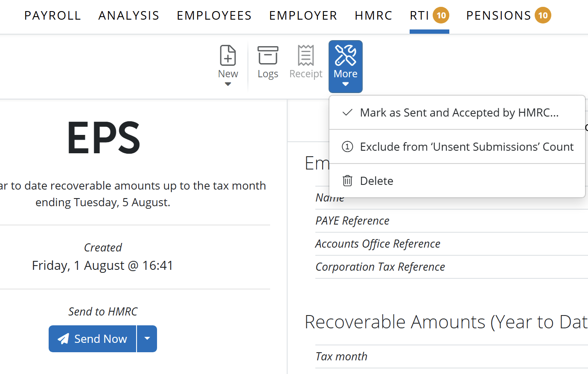Open the ANALYSIS tab
This screenshot has height=374, width=588.
point(129,16)
